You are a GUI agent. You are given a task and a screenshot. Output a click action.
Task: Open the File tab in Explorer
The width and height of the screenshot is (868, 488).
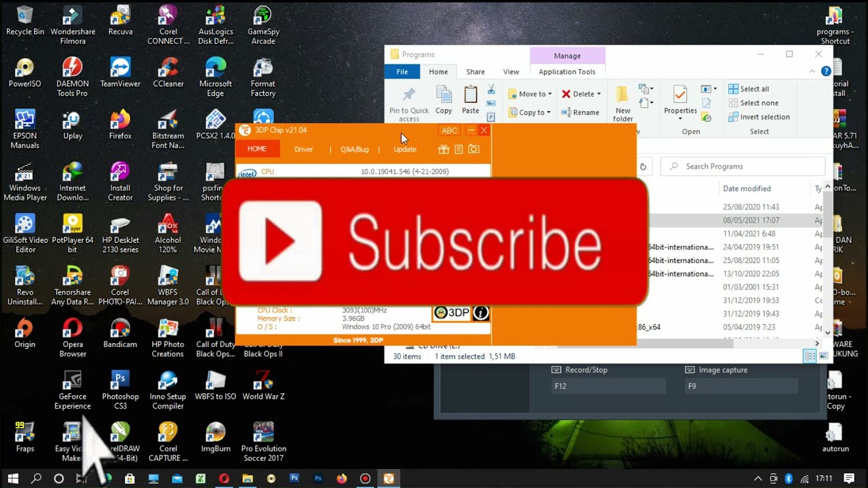point(402,72)
